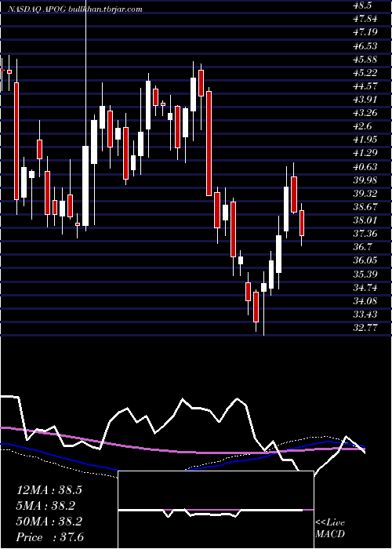Click the last red candlestick on the right

click(301, 223)
